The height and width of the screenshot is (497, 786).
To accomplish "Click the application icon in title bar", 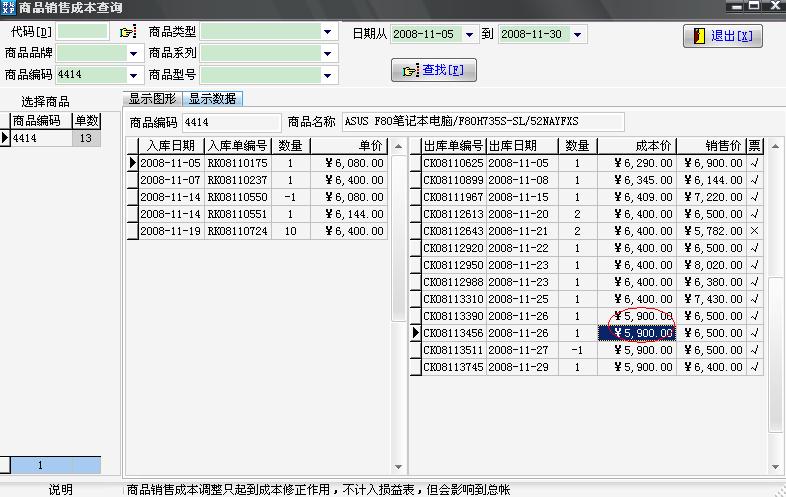I will 8,8.
